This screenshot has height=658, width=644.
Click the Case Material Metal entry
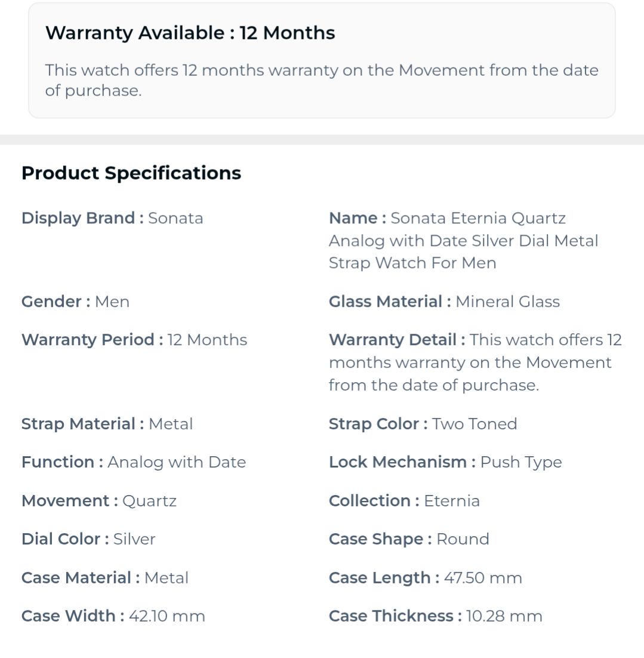(x=105, y=577)
